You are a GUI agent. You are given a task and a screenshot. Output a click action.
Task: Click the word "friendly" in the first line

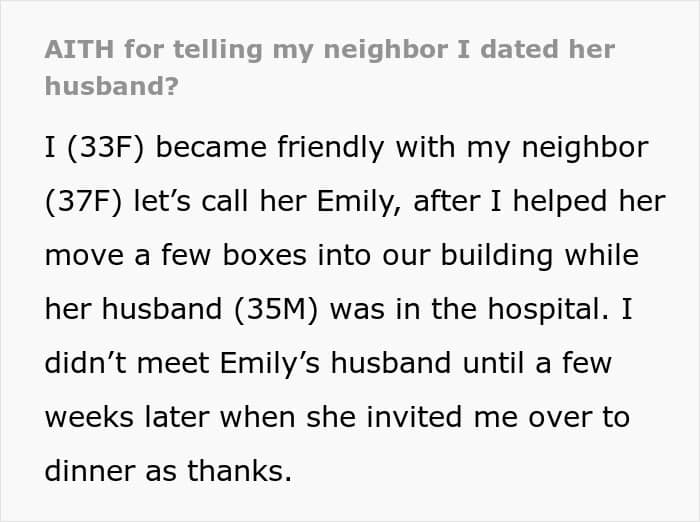(330, 147)
